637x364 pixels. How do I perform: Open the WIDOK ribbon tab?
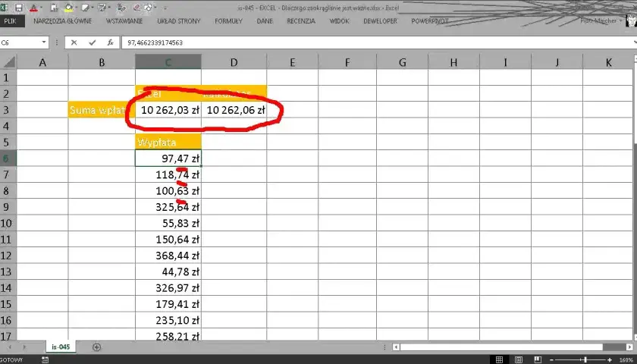339,20
